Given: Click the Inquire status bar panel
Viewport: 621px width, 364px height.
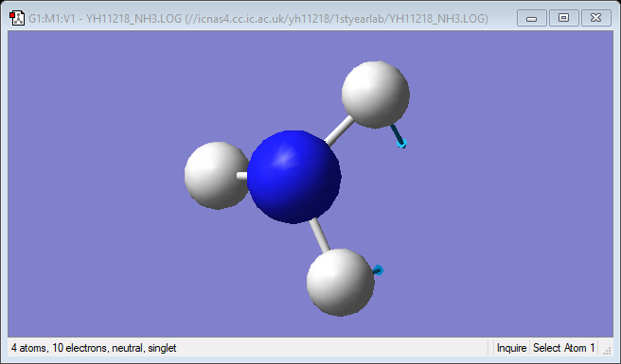Looking at the screenshot, I should pyautogui.click(x=512, y=348).
